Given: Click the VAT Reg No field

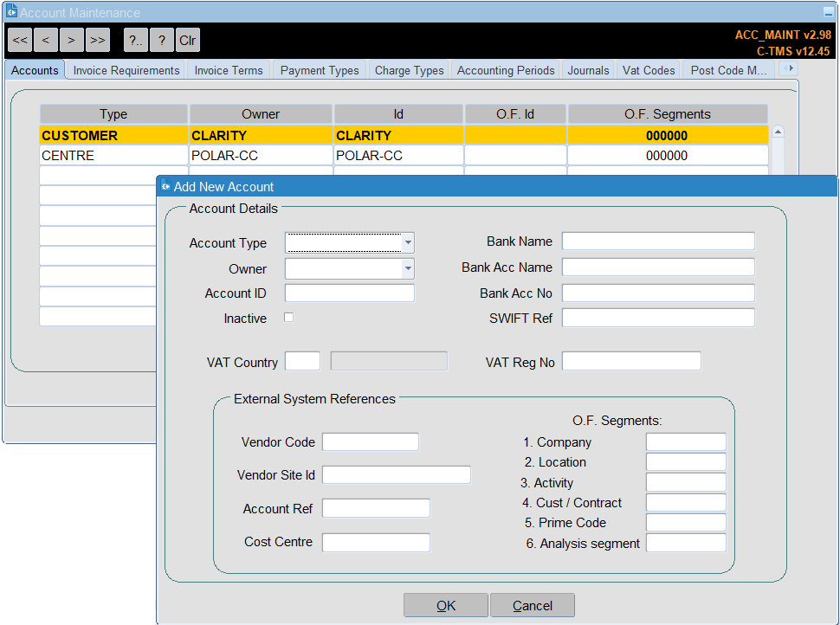Looking at the screenshot, I should (631, 361).
